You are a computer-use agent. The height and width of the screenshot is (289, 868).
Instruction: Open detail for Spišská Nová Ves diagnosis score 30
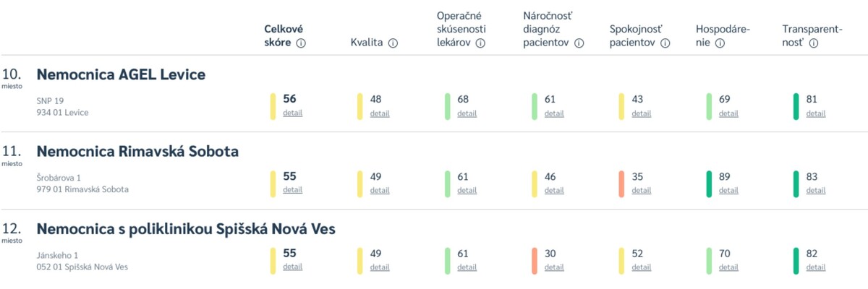click(554, 267)
